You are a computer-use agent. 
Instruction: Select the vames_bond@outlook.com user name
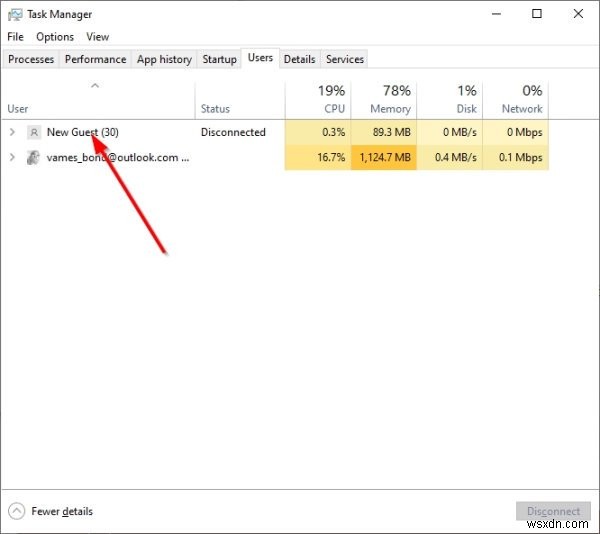pyautogui.click(x=118, y=158)
